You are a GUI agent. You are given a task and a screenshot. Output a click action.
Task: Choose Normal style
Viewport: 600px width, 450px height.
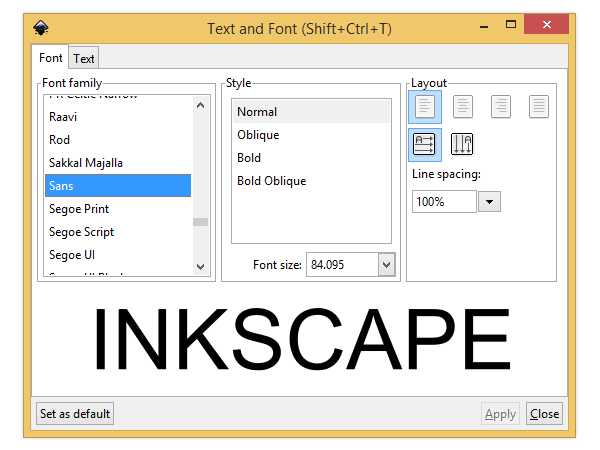pyautogui.click(x=311, y=112)
